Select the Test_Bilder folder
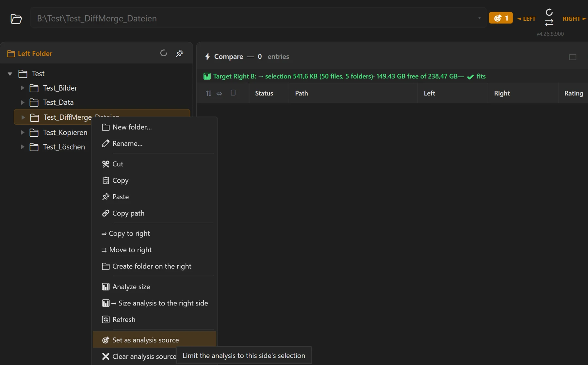 coord(60,88)
